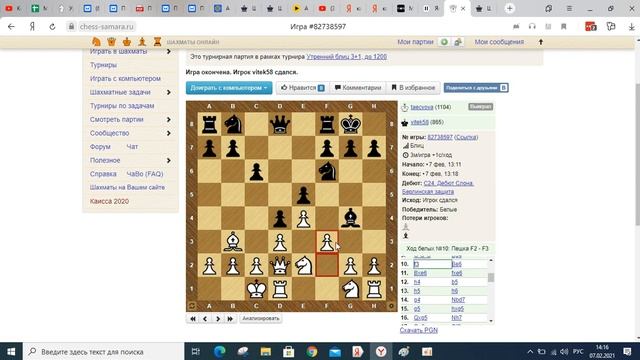
Task: Open Комментарии button
Action: [x=358, y=88]
